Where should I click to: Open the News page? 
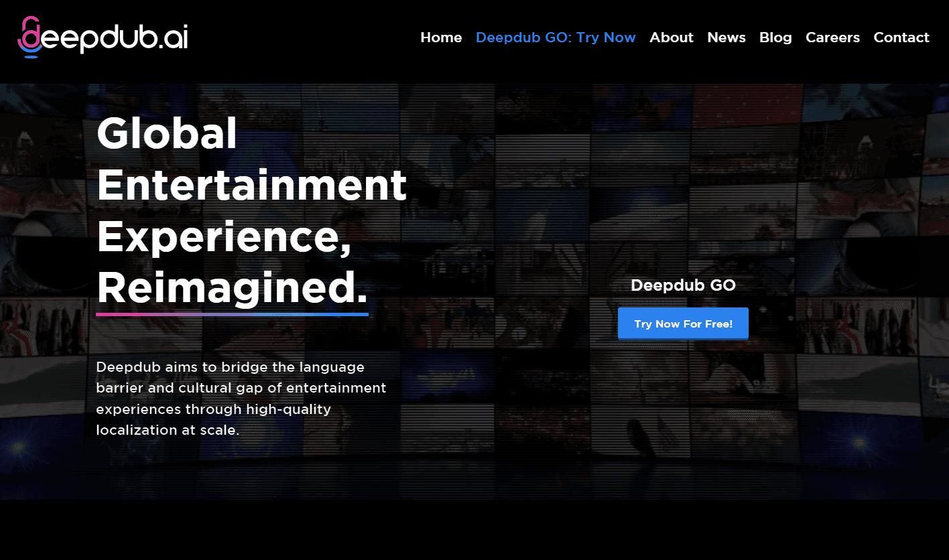coord(726,38)
